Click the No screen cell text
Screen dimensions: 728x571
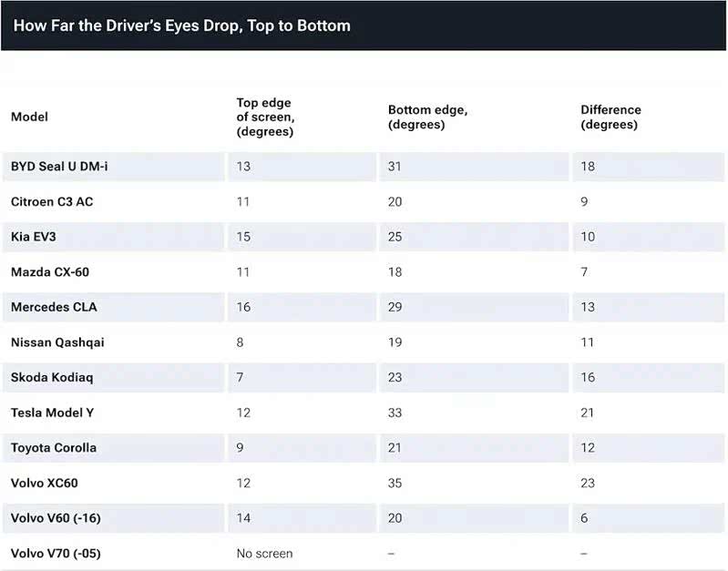(x=264, y=554)
